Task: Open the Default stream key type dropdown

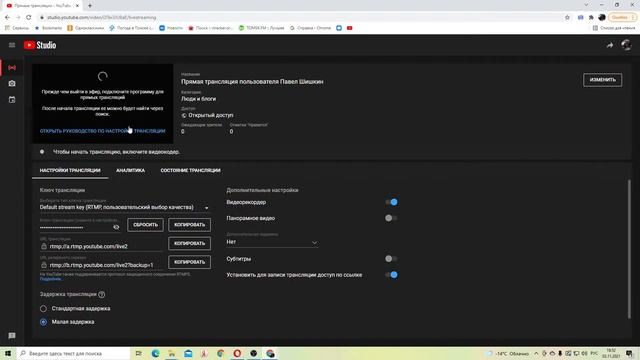Action: [125, 207]
